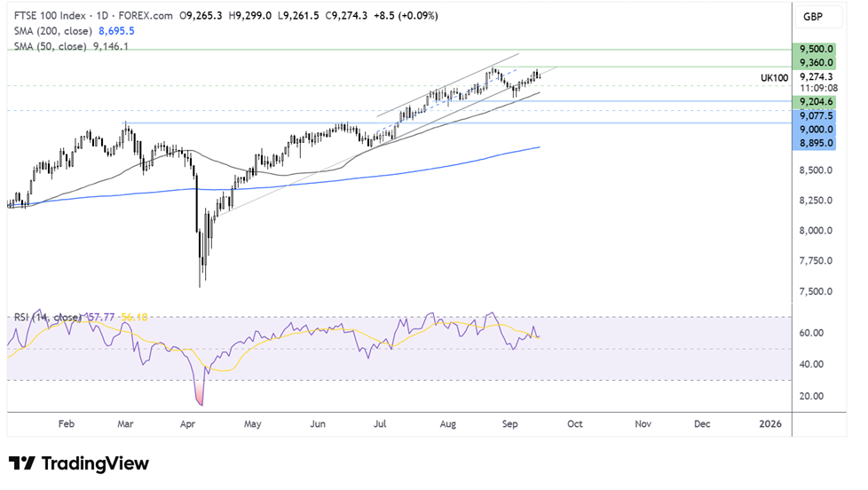Viewport: 868px width, 490px height.
Task: Click the 9,500.0 price level label
Action: pyautogui.click(x=814, y=50)
